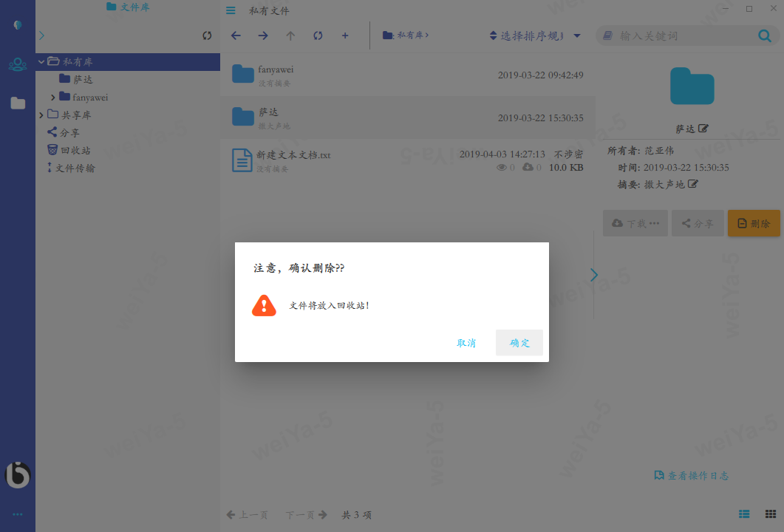Image resolution: width=784 pixels, height=532 pixels.
Task: Click the search magnifier icon
Action: tap(765, 35)
